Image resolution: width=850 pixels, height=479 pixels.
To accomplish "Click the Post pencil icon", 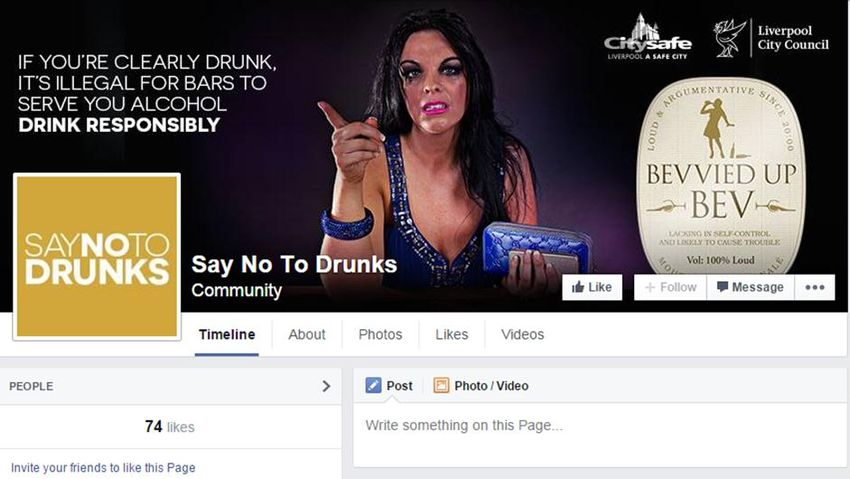I will click(373, 385).
